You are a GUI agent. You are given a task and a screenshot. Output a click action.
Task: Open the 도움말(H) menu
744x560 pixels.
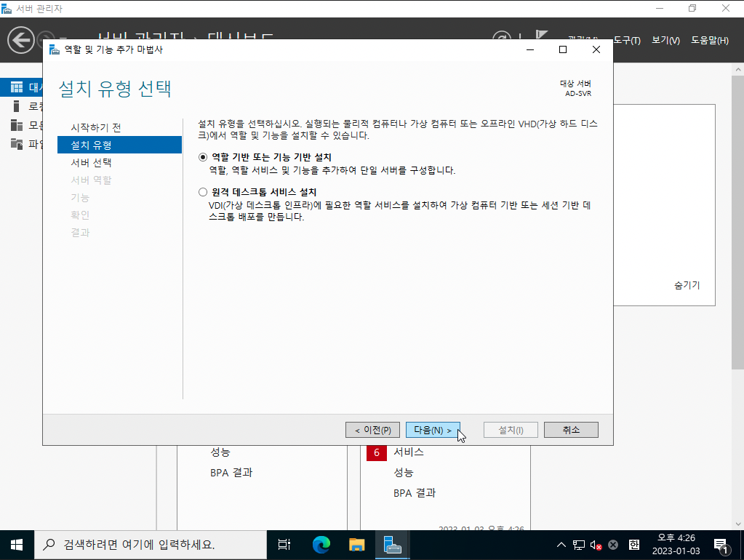tap(709, 40)
